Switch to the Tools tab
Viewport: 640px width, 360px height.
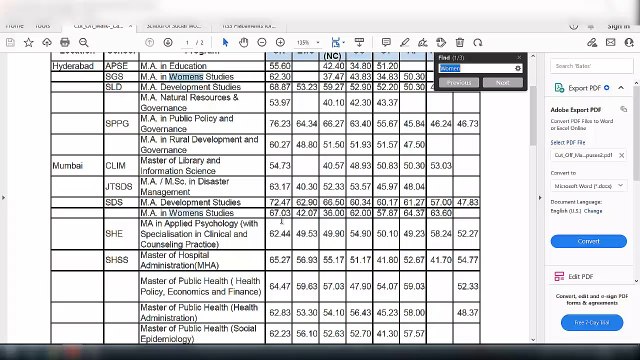42,26
